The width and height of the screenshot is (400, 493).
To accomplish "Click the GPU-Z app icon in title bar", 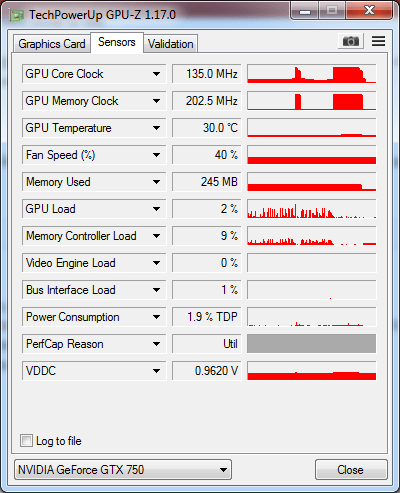I will click(x=16, y=15).
